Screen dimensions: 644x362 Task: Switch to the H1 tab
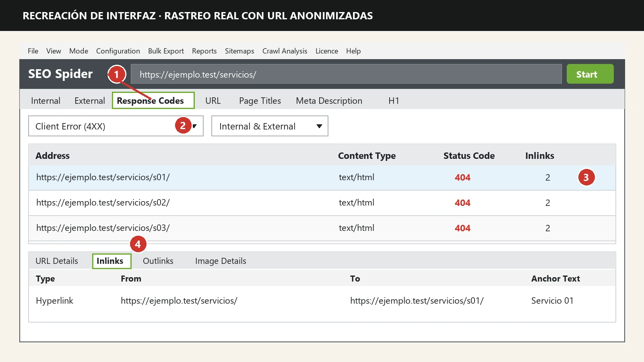[x=394, y=101]
